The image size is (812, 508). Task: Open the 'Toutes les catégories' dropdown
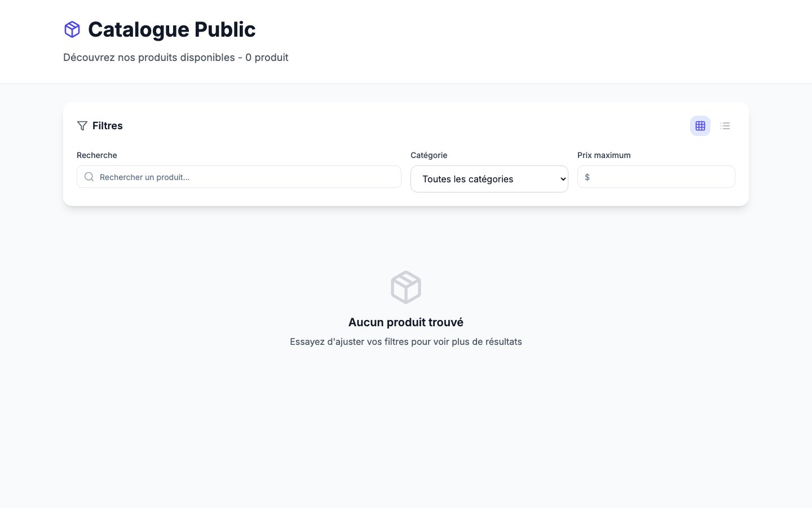point(489,179)
